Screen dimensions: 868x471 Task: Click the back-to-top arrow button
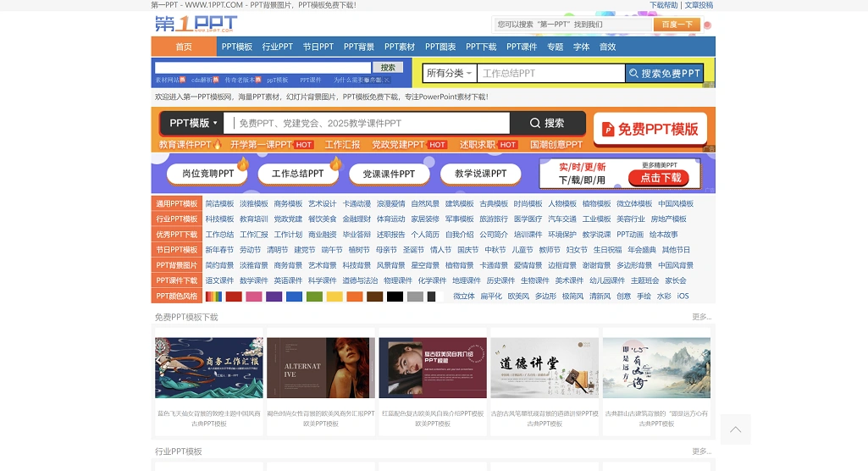(735, 429)
